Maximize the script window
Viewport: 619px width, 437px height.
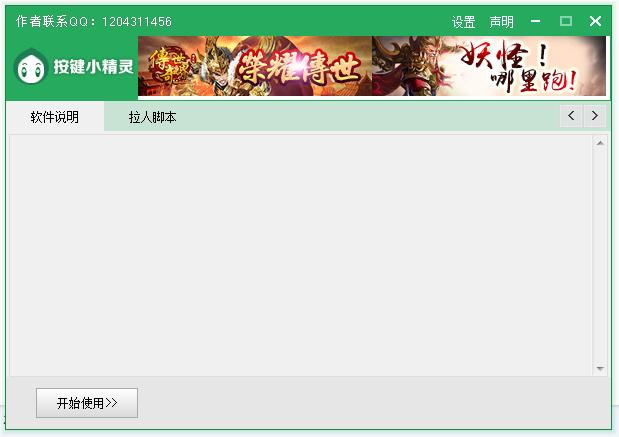(566, 21)
